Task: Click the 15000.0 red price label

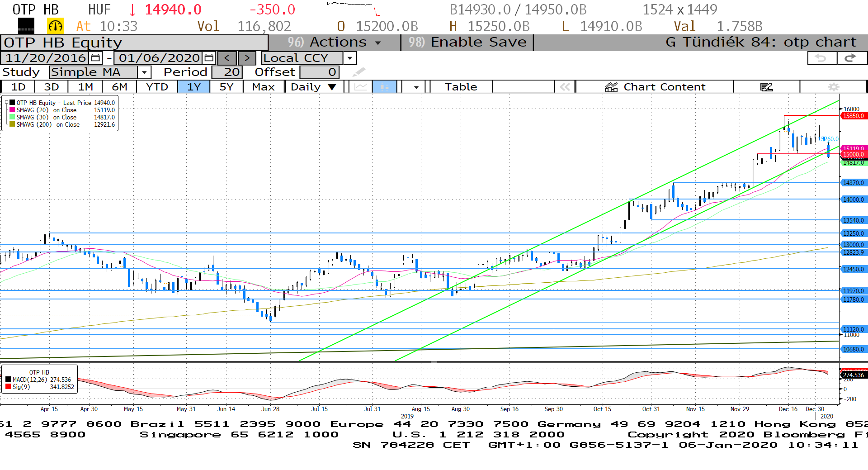Action: tap(854, 155)
